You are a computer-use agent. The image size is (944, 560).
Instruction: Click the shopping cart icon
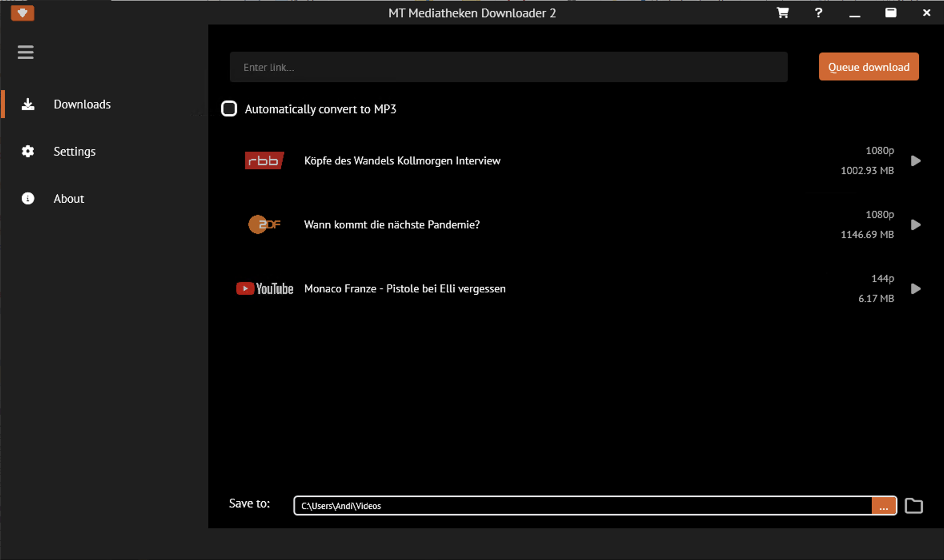pyautogui.click(x=782, y=13)
